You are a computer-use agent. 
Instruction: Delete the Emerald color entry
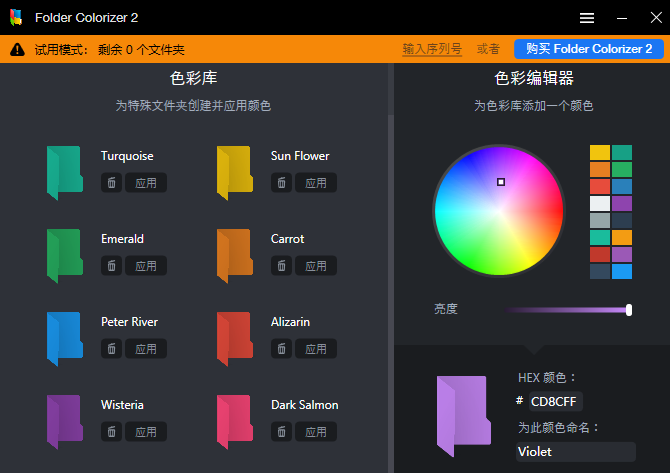click(x=111, y=266)
